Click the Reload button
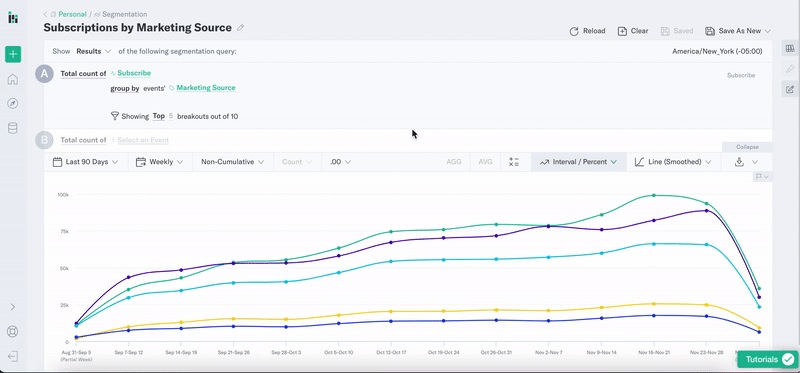Screen dimensions: 800x373 (x=587, y=31)
